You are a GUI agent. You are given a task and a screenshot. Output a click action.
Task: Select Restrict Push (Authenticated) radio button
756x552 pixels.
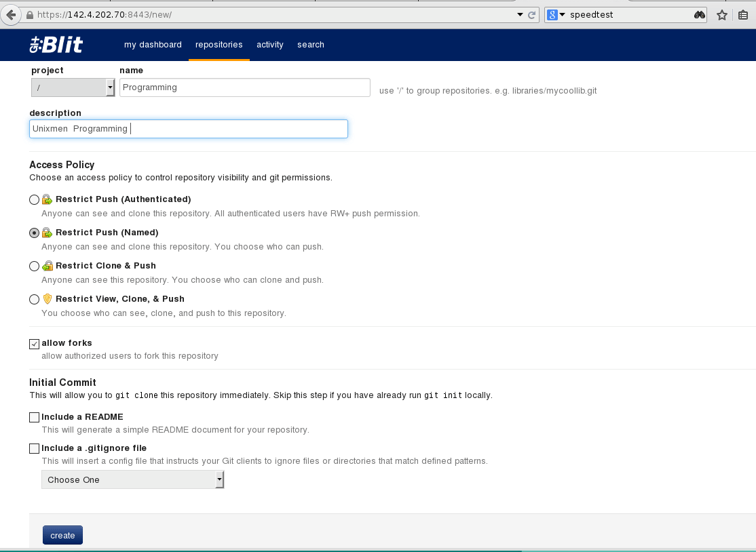[34, 199]
